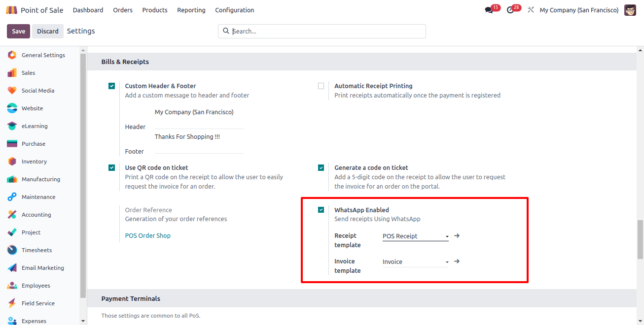The width and height of the screenshot is (644, 325).
Task: Open the Reporting menu
Action: click(191, 10)
